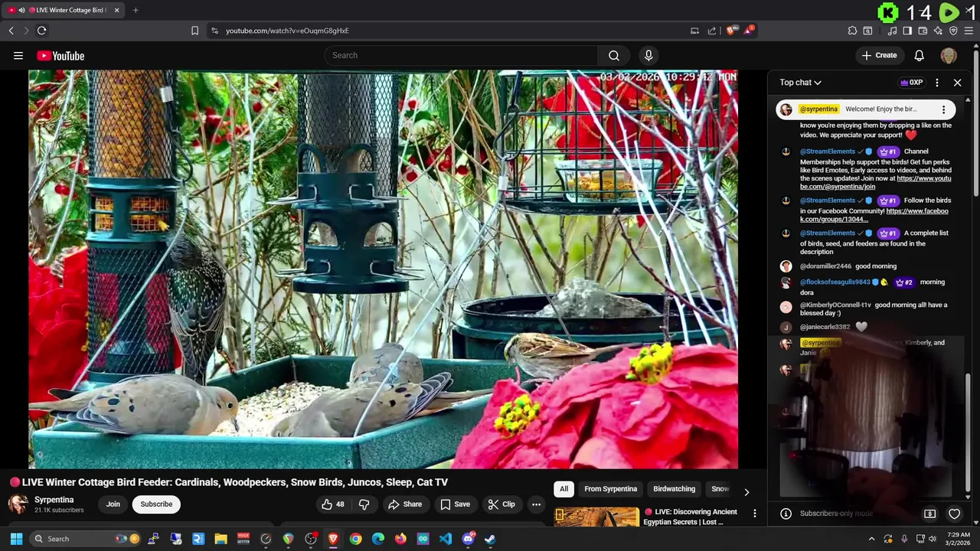
Task: Launch Google Chrome from the taskbar
Action: 355,539
